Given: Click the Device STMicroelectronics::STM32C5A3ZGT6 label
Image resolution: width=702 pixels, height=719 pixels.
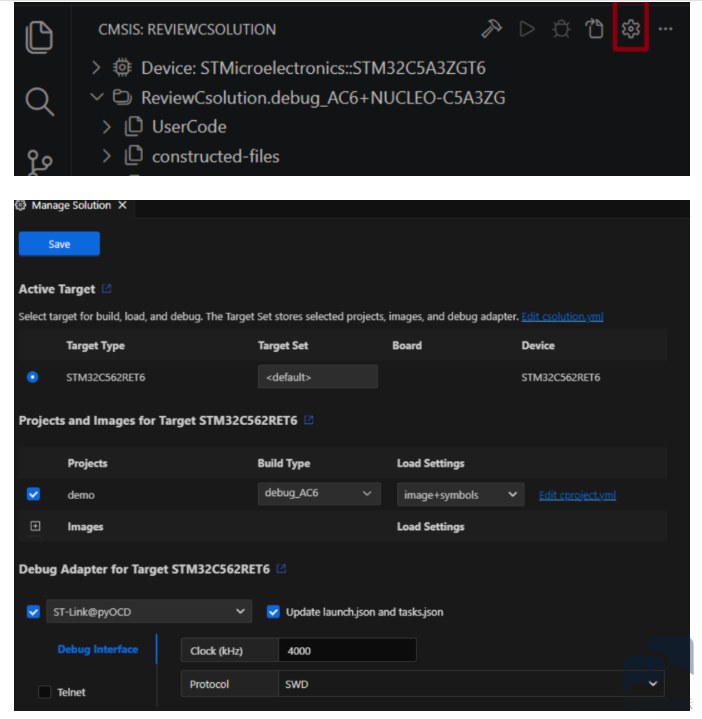Looking at the screenshot, I should [x=313, y=68].
